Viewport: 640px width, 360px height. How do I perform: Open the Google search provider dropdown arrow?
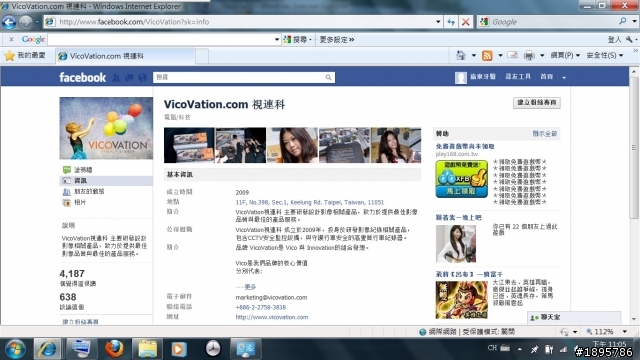(x=635, y=21)
